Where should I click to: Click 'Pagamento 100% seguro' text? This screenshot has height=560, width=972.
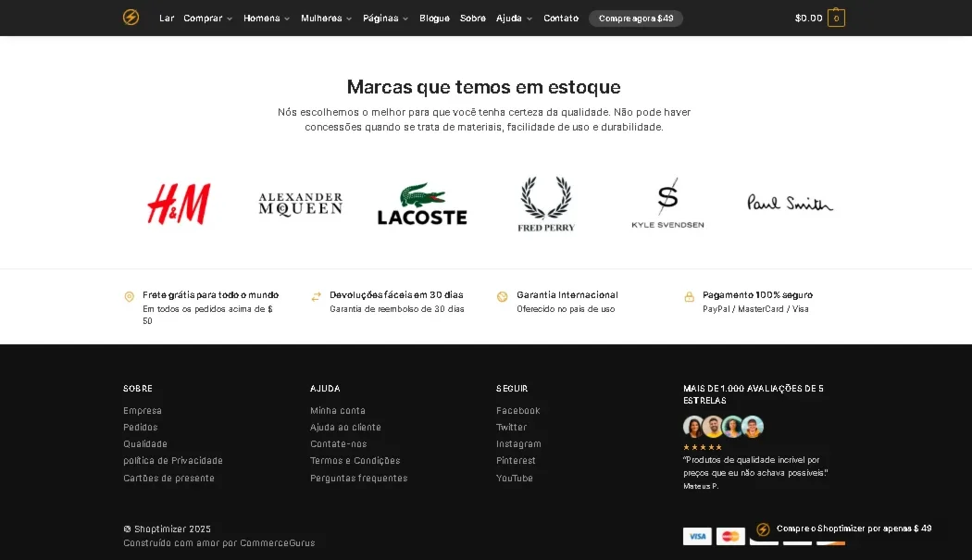pyautogui.click(x=757, y=295)
